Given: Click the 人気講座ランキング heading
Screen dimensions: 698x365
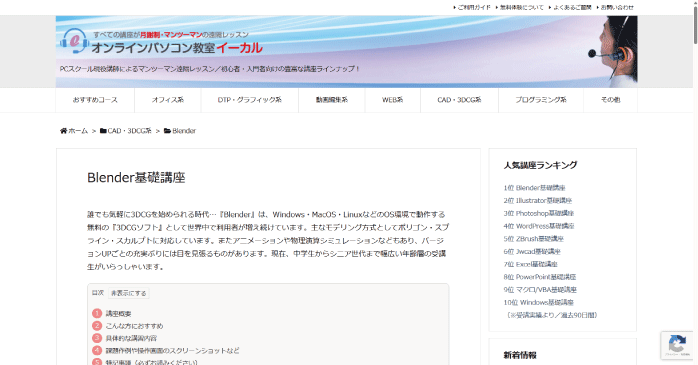Looking at the screenshot, I should click(540, 165).
